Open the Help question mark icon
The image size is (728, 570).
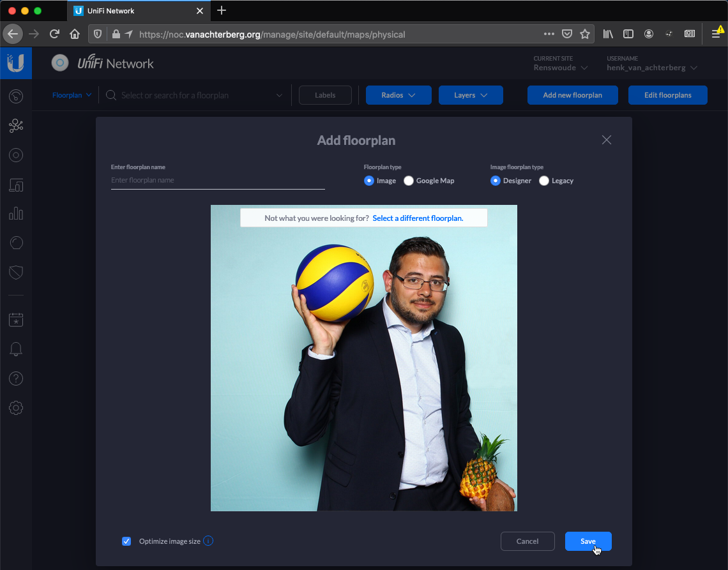tap(16, 379)
